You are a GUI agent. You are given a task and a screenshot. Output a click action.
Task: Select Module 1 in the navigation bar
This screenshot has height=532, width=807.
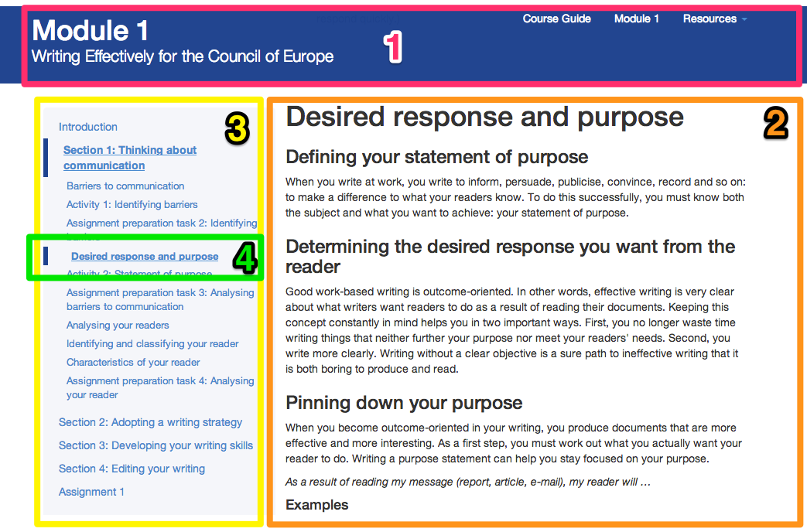[x=636, y=19]
